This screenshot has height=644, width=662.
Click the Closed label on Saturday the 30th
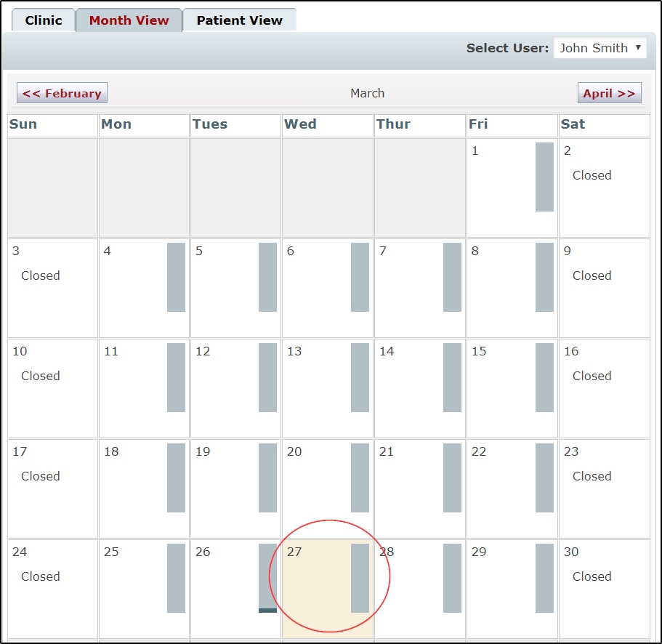tap(592, 576)
